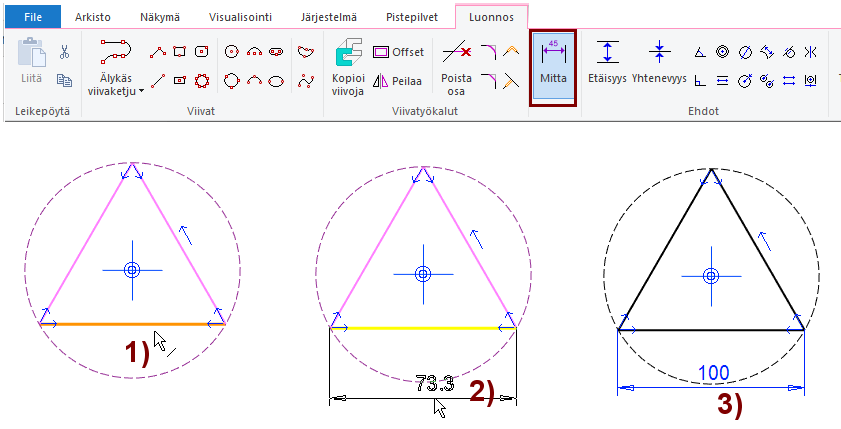Choose the center-point rectangle tool
The height and width of the screenshot is (429, 841).
(180, 81)
